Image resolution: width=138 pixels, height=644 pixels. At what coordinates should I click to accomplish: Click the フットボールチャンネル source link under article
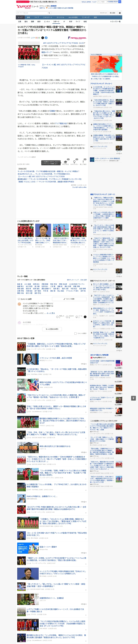click(79, 187)
